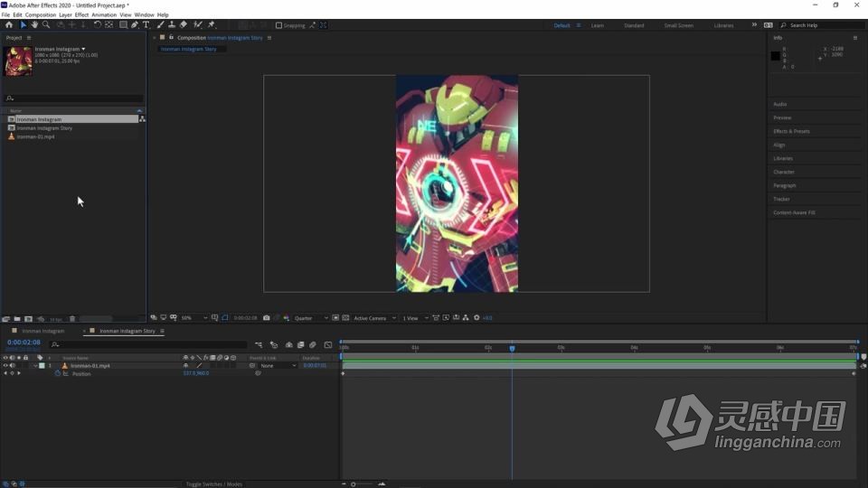Toggle video eye for ironman-01.mp4 layer

(5, 366)
